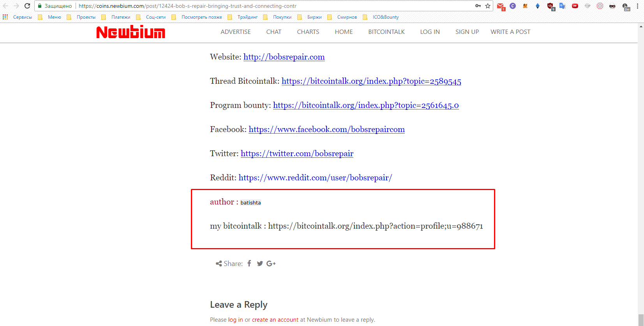Open the Gmail checker extension icon

pos(501,6)
